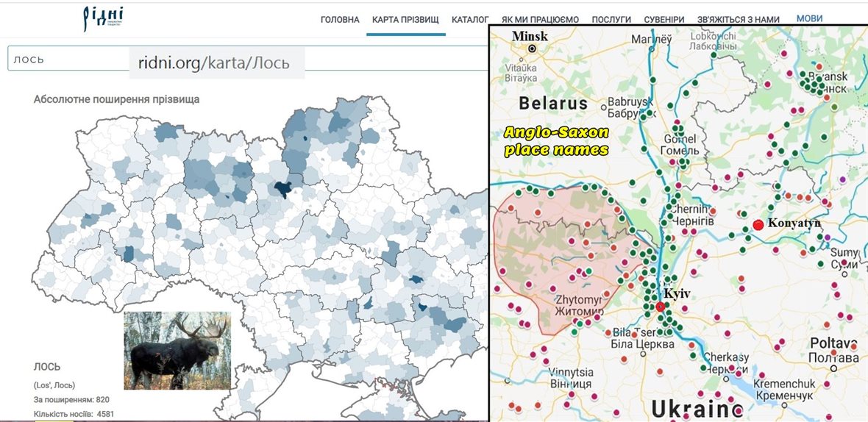This screenshot has height=422, width=868.
Task: Click the Poltava city dot marker
Action: click(x=833, y=368)
